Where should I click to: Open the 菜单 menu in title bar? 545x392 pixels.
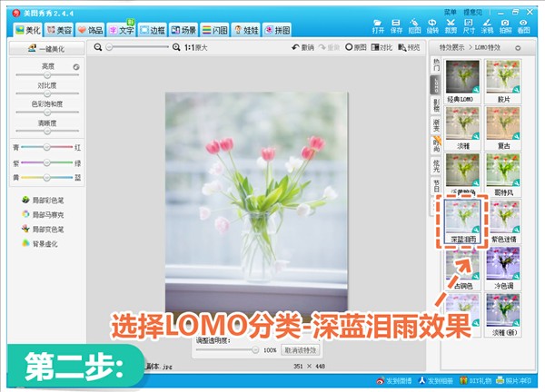pos(451,12)
